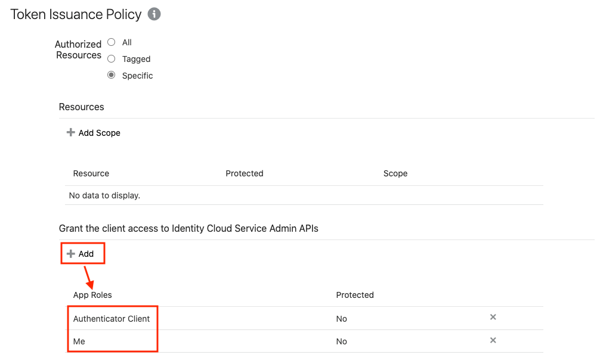The width and height of the screenshot is (606, 364).
Task: Remove the Authenticator Client app role
Action: 493,317
